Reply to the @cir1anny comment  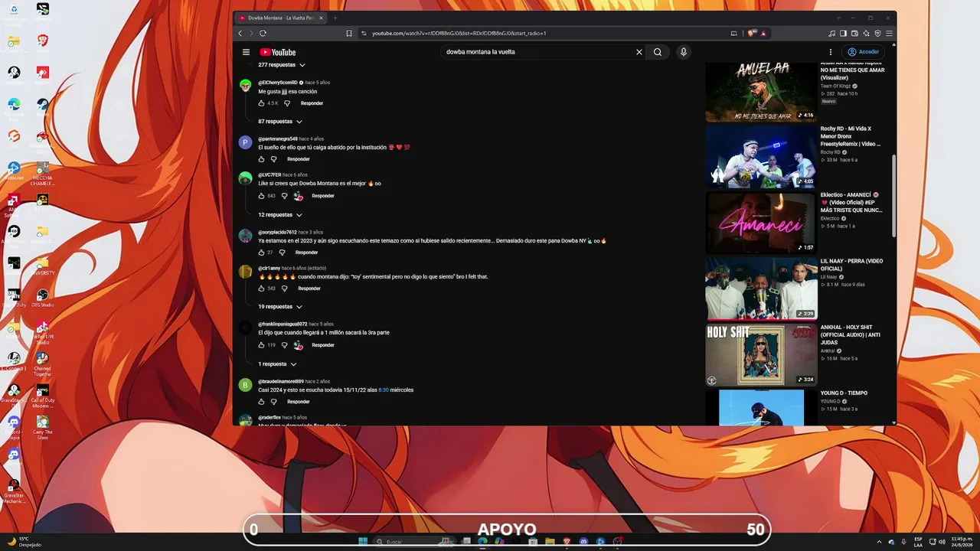(309, 289)
